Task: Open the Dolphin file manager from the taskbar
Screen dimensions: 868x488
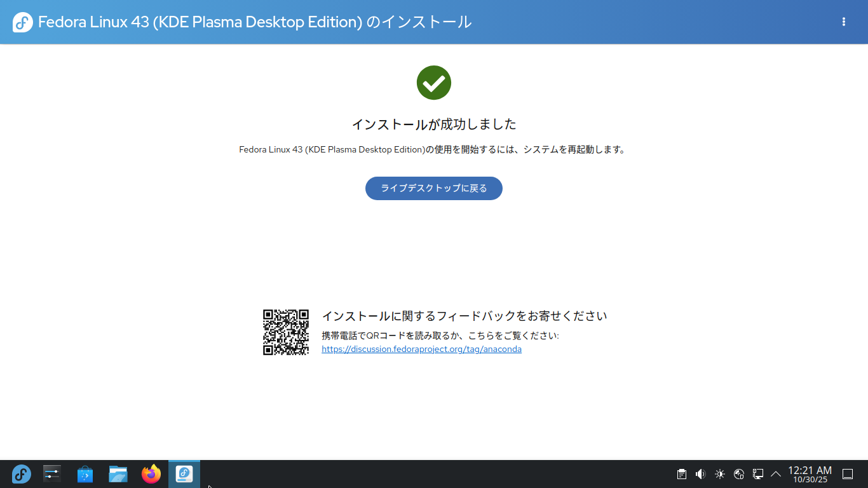Action: 118,474
